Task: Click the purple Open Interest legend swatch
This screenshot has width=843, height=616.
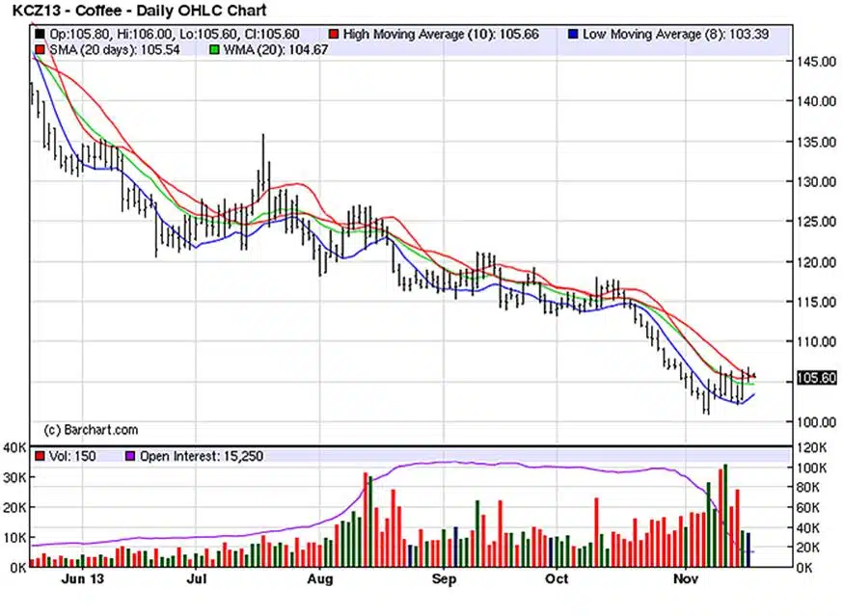Action: pyautogui.click(x=130, y=456)
